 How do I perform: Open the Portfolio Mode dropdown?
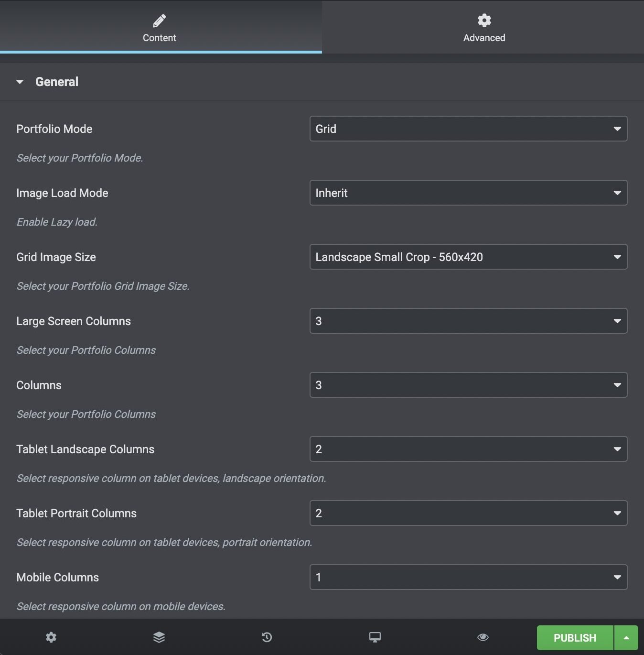coord(468,129)
